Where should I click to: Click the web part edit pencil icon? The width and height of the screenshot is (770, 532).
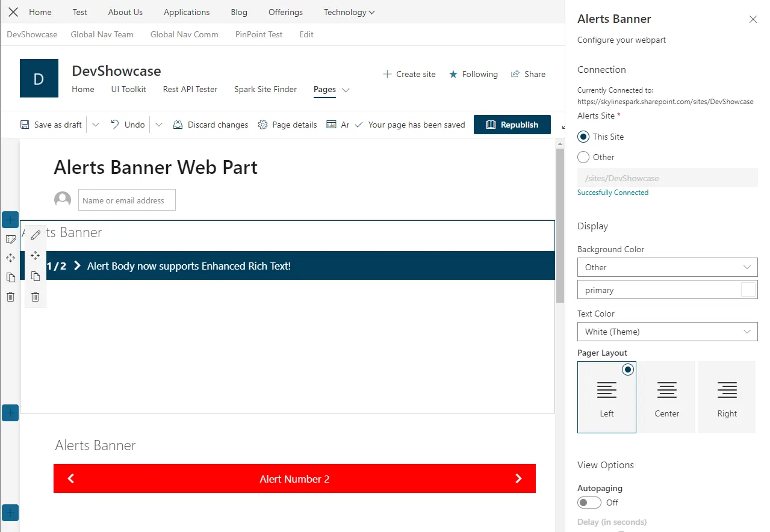(36, 235)
